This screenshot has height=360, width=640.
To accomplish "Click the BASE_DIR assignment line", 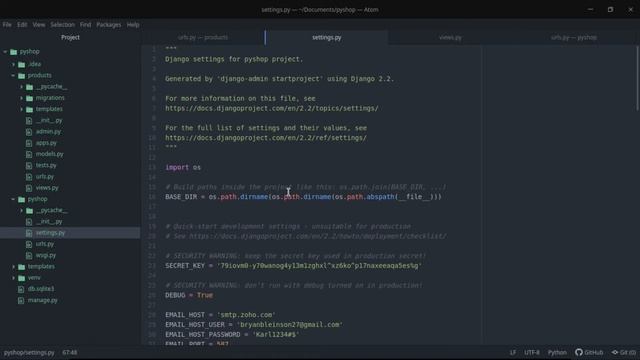I will (x=303, y=197).
